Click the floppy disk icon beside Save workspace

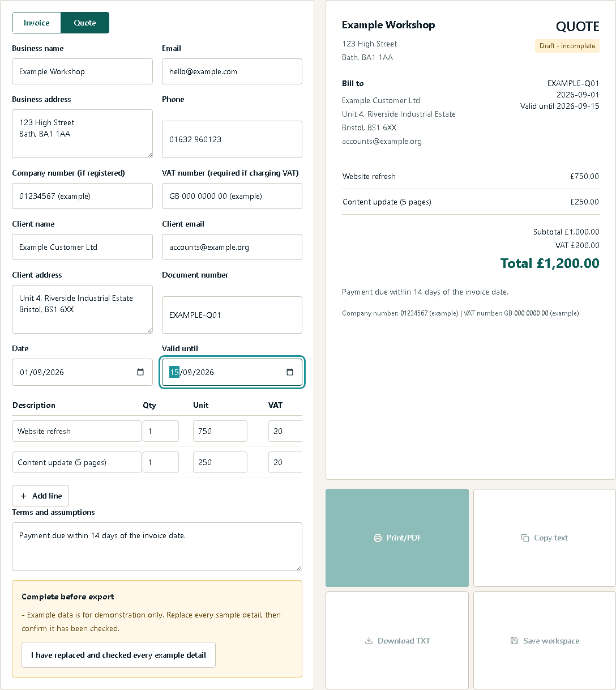pos(514,641)
